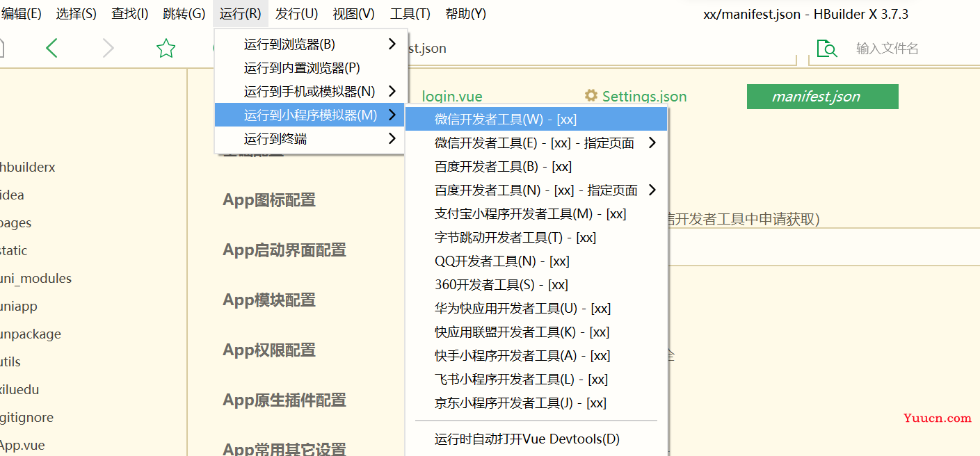Select the 运行到小程序模拟器(M) menu entry
Screen dimensions: 980x456
coord(310,115)
